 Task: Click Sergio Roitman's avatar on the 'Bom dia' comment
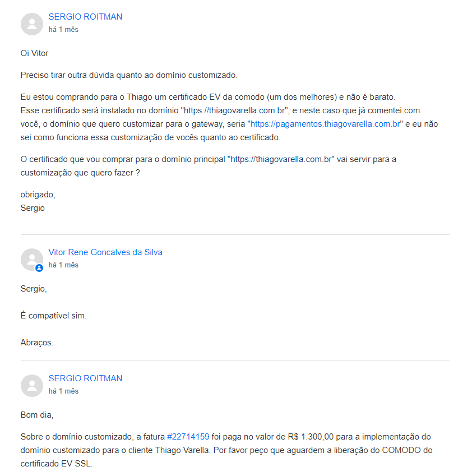32,386
